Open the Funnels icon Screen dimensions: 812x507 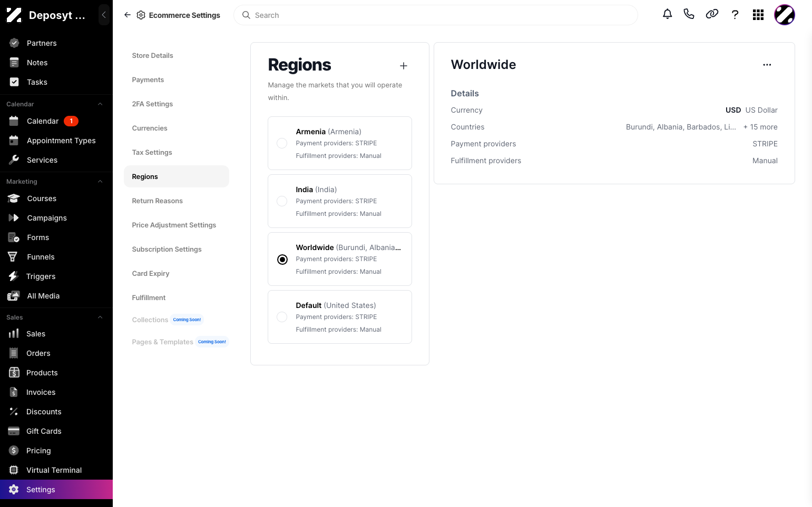point(13,257)
